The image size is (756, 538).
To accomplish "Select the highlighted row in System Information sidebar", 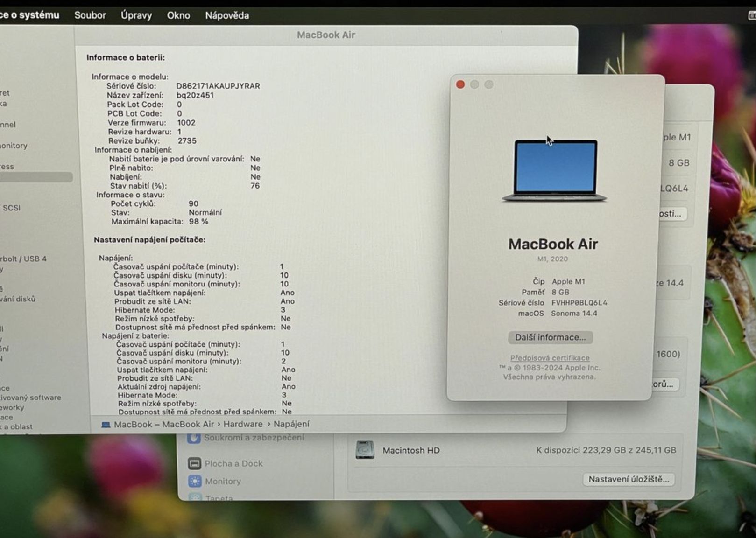I will pos(36,177).
